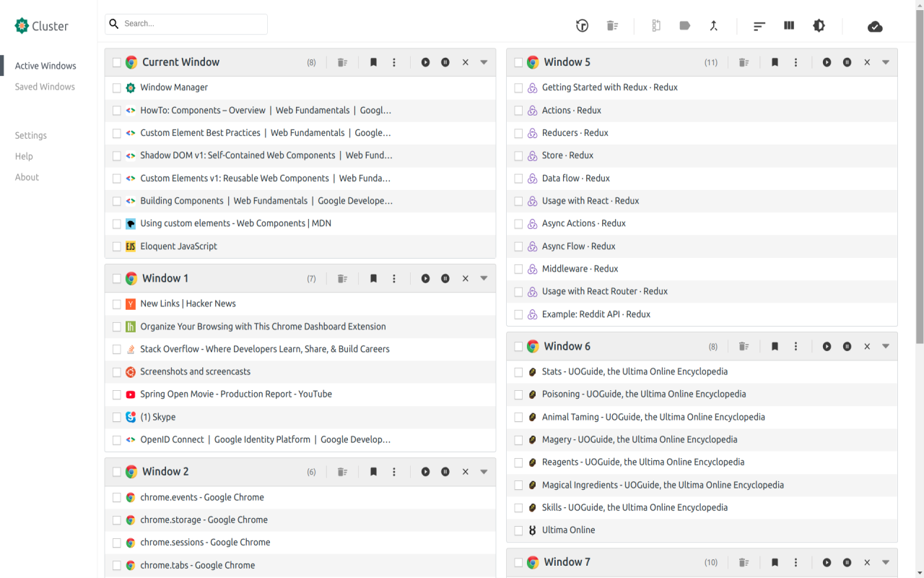Click the search input field
The height and width of the screenshot is (578, 924).
pos(186,24)
